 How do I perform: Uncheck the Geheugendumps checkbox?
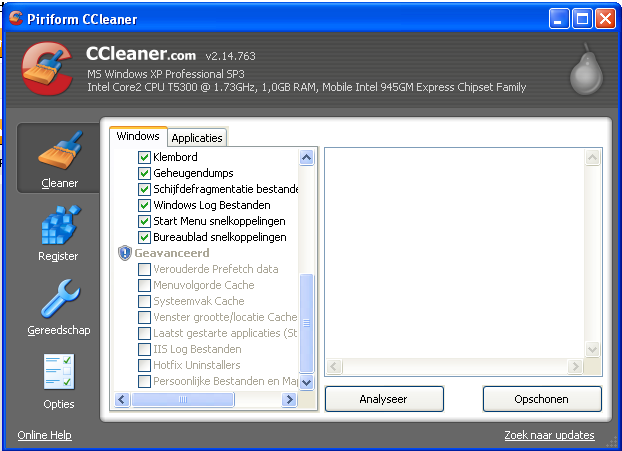coord(144,173)
